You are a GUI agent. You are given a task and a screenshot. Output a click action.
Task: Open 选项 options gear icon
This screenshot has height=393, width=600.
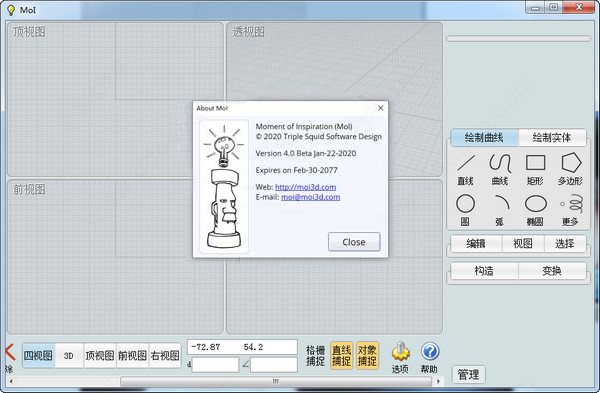[400, 358]
